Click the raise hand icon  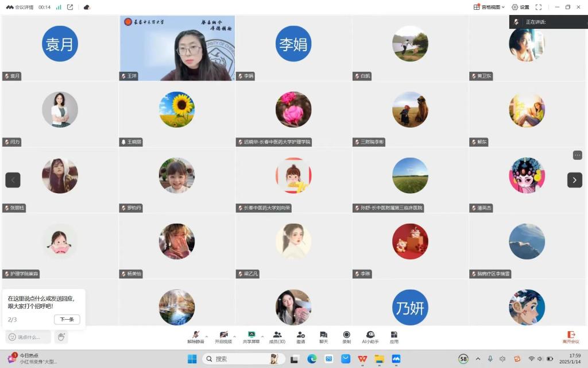coord(61,337)
